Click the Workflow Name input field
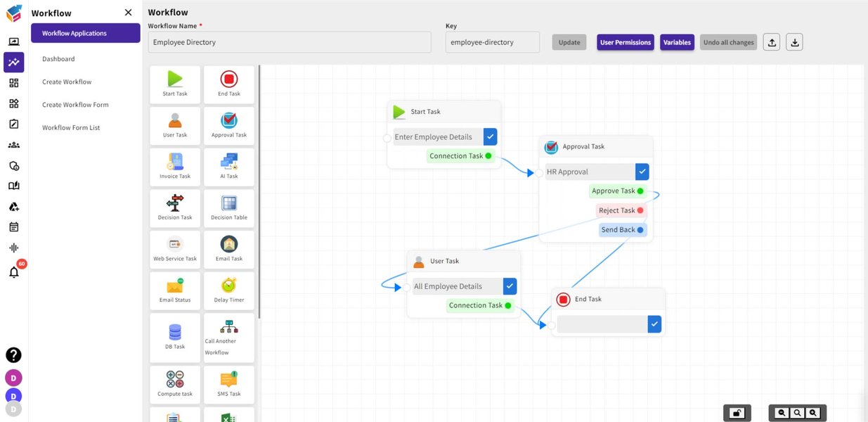Image resolution: width=868 pixels, height=422 pixels. 290,42
